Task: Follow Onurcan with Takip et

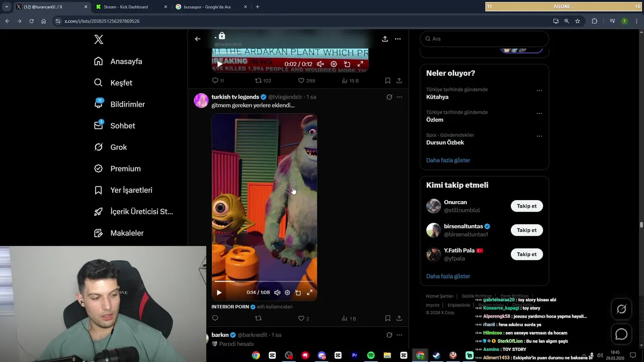Action: (527, 206)
